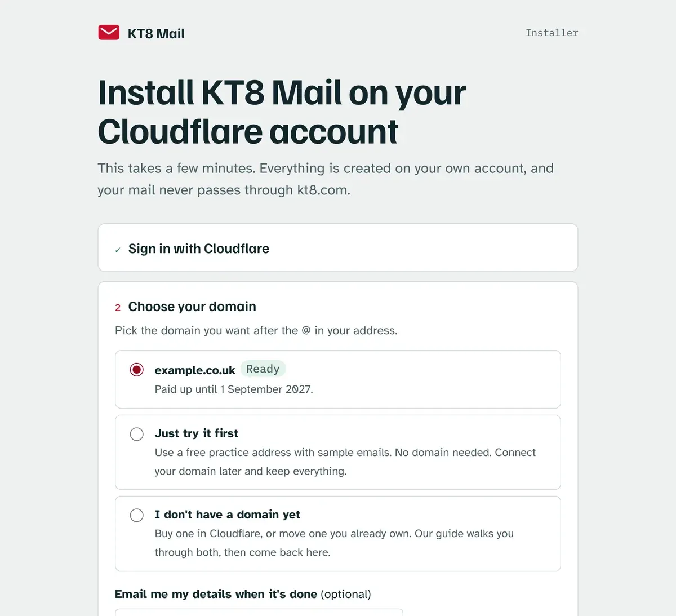Select the example.co.uk domain radio button
Image resolution: width=676 pixels, height=616 pixels.
(136, 370)
